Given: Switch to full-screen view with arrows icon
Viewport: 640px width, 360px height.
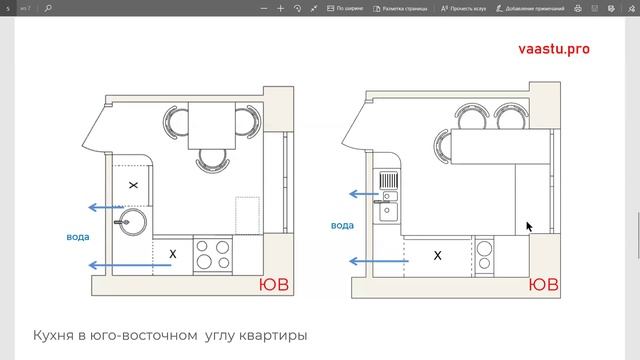Looking at the screenshot, I should pos(314,8).
